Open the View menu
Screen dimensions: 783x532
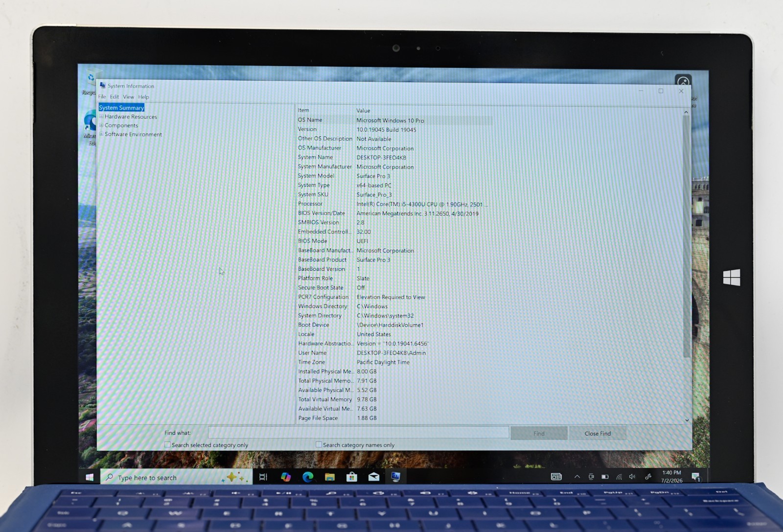click(128, 97)
